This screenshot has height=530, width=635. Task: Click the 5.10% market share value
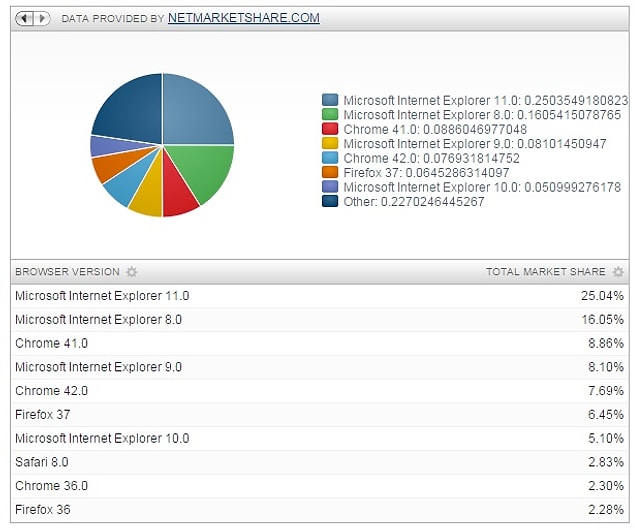[x=605, y=438]
